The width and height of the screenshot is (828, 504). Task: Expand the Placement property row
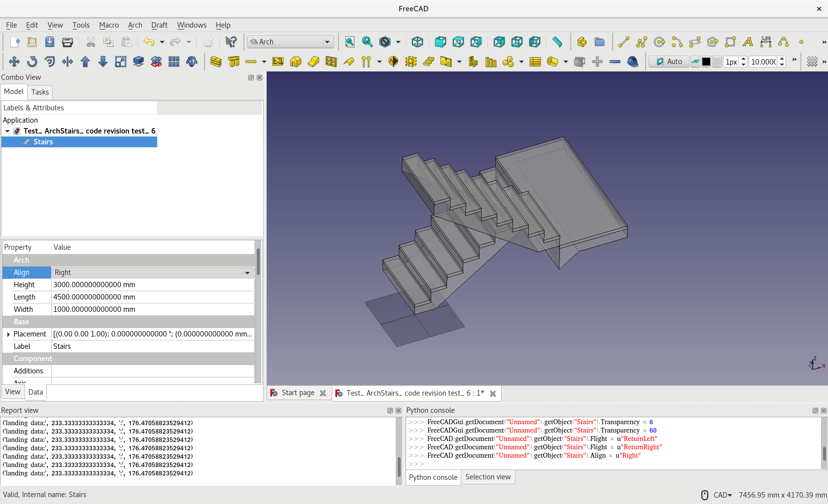point(8,334)
